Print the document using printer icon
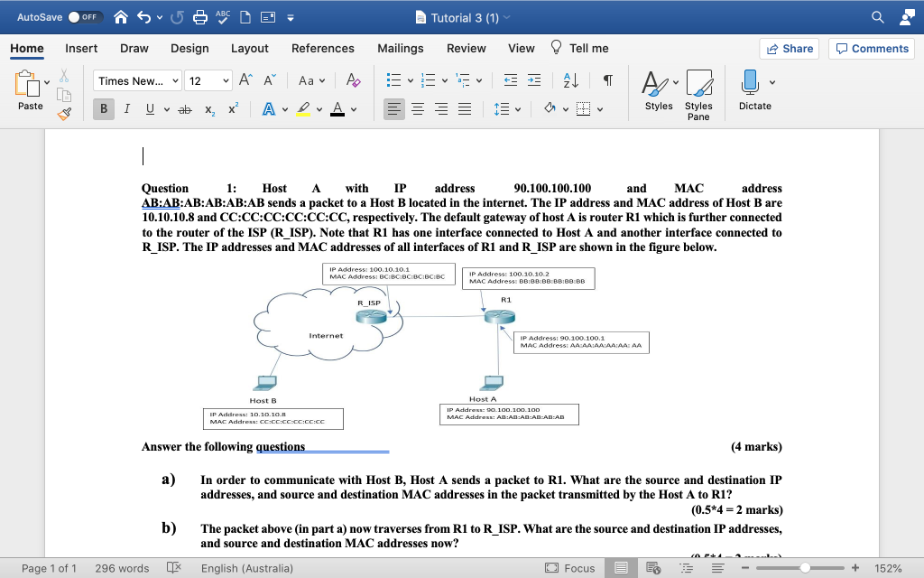924x578 pixels. (x=200, y=17)
